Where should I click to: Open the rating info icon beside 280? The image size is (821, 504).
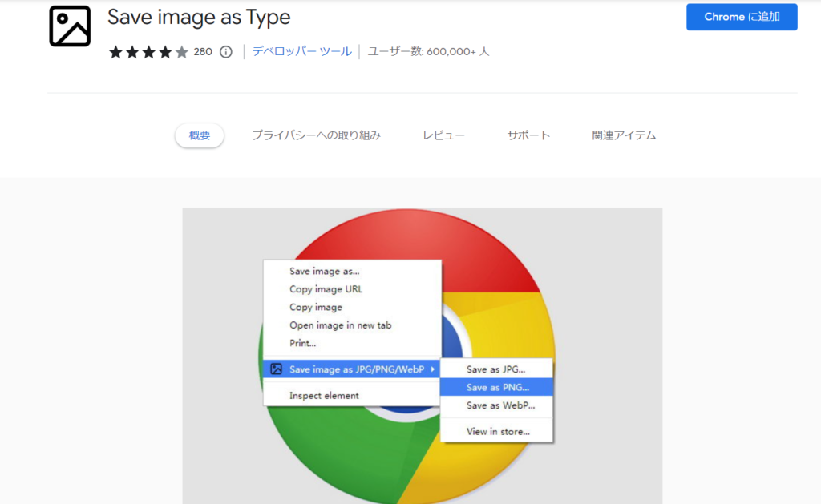[x=225, y=52]
